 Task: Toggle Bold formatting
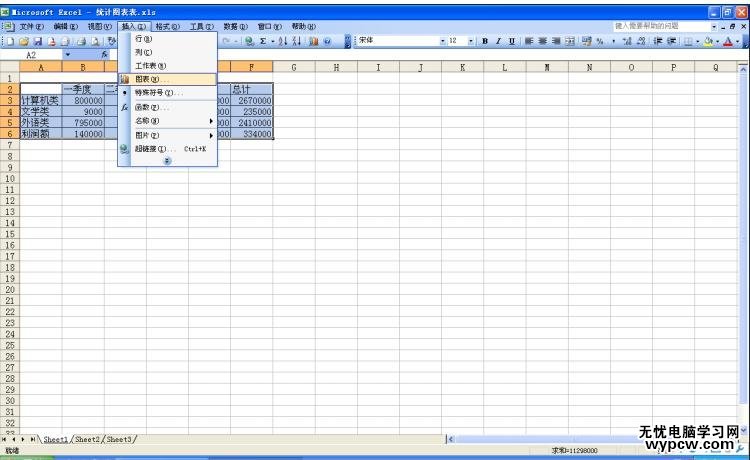pos(485,41)
